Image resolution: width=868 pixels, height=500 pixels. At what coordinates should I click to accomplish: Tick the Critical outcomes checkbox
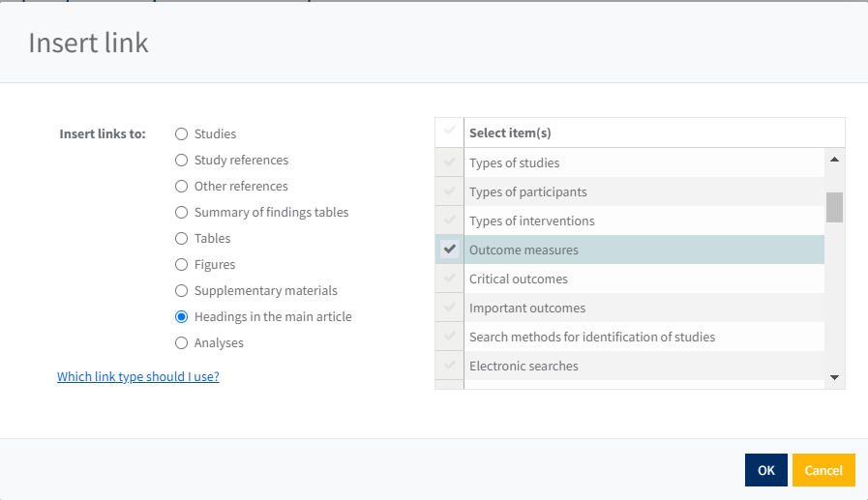[x=449, y=279]
